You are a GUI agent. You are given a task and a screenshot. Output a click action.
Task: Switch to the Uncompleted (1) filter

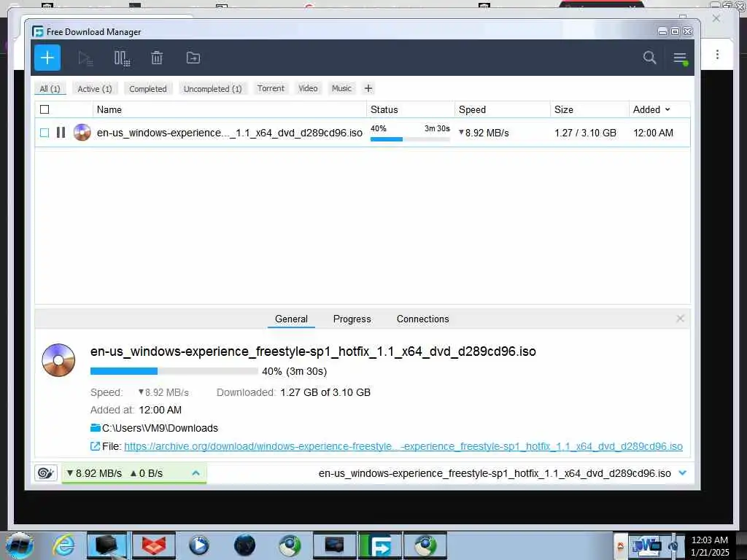tap(212, 88)
